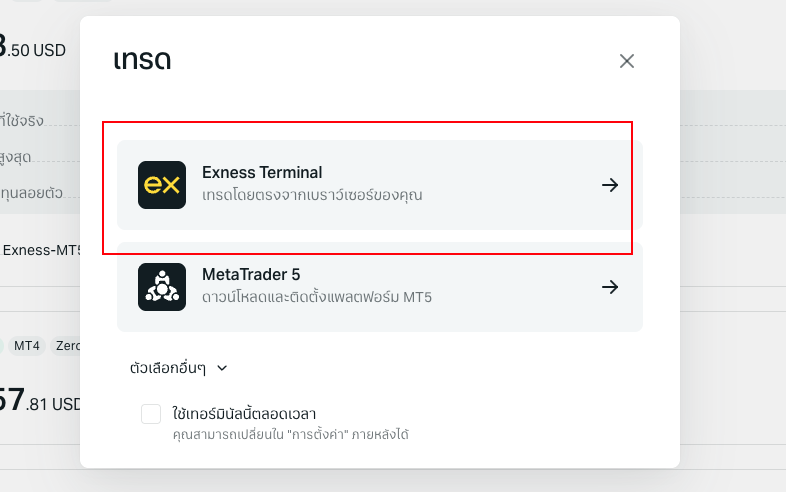Image resolution: width=786 pixels, height=492 pixels.
Task: Click the ดาวน์โหลดและติดตั้งแพลตฟอร์ม MT5 description
Action: [317, 297]
